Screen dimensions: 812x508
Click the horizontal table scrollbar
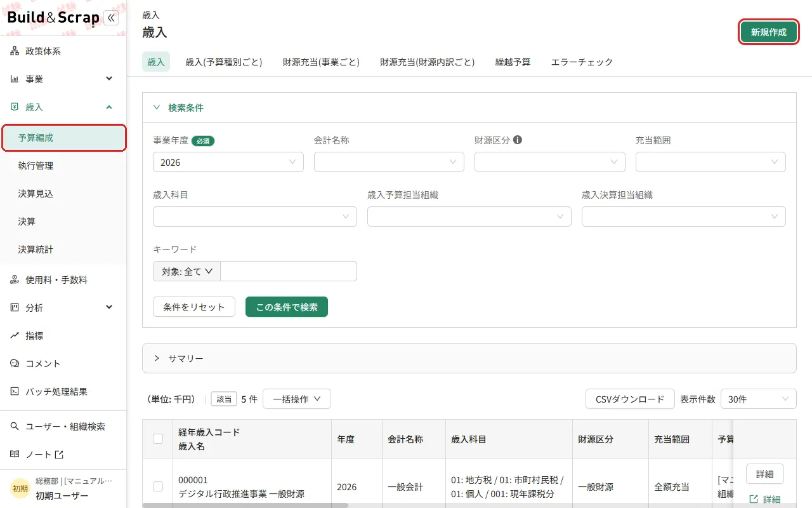pos(245,505)
